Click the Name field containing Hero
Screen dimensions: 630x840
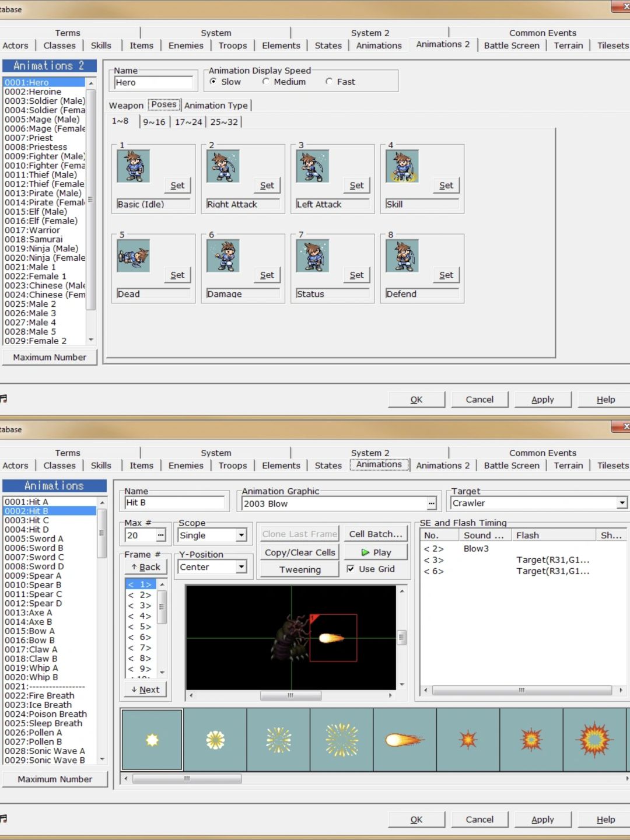[153, 82]
